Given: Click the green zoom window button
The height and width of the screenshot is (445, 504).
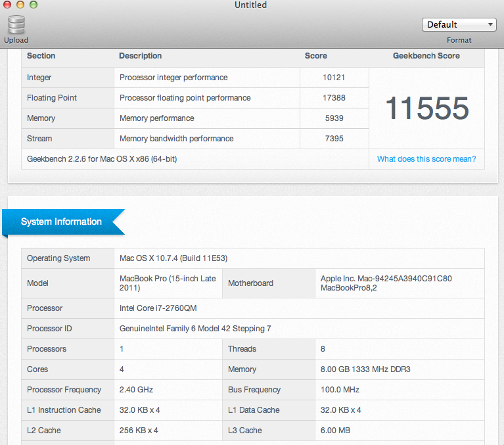Looking at the screenshot, I should coord(34,5).
